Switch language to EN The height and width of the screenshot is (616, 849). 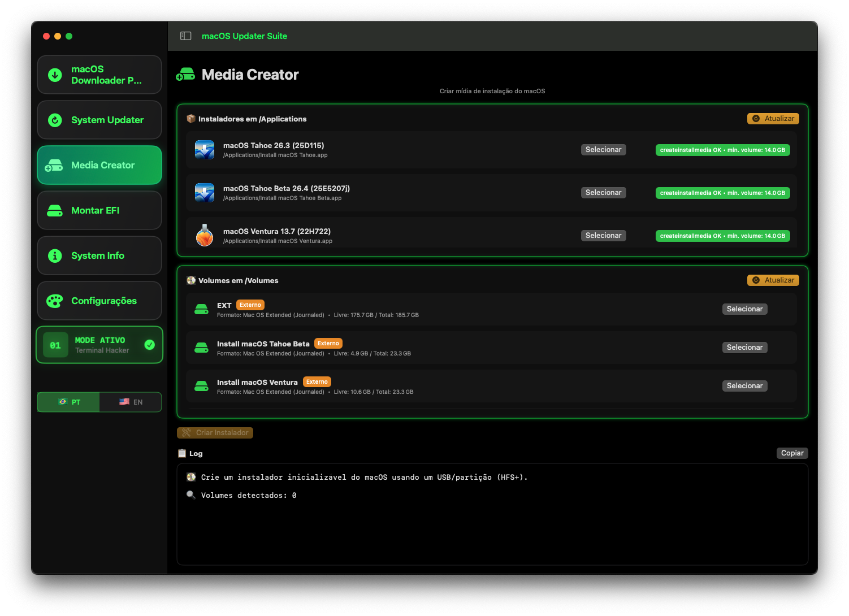click(131, 402)
